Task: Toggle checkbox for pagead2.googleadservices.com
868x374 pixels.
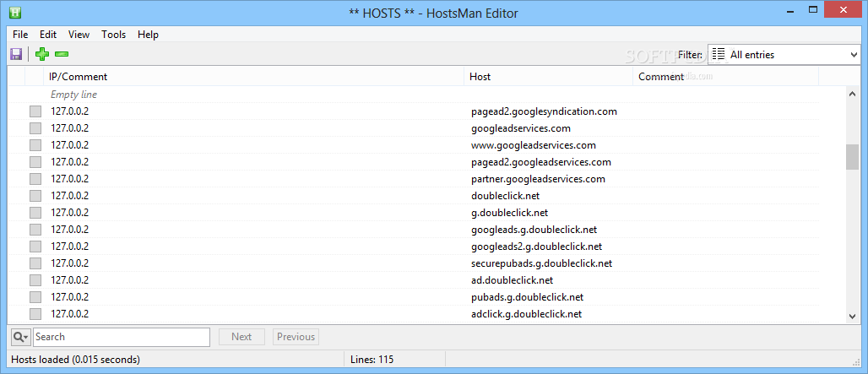Action: click(x=35, y=162)
